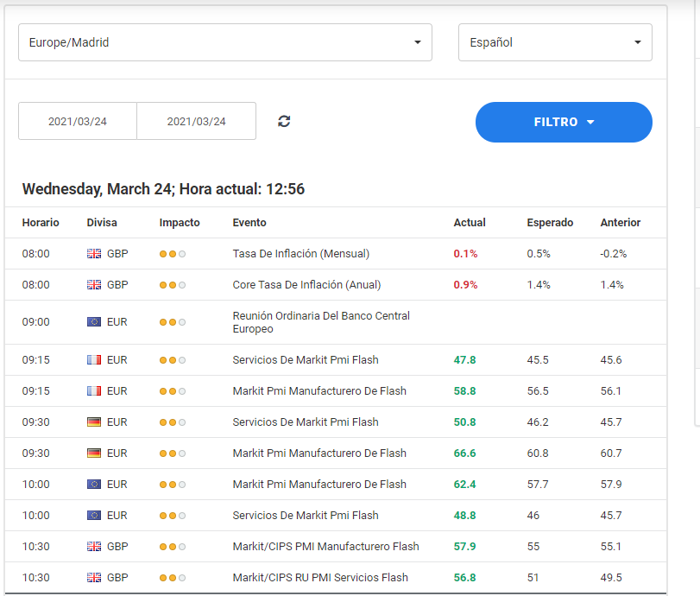
Task: Click the end date field on the right
Action: pyautogui.click(x=196, y=121)
